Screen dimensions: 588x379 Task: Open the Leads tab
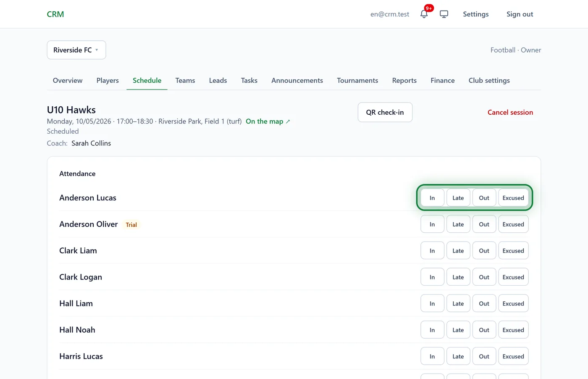(x=218, y=80)
